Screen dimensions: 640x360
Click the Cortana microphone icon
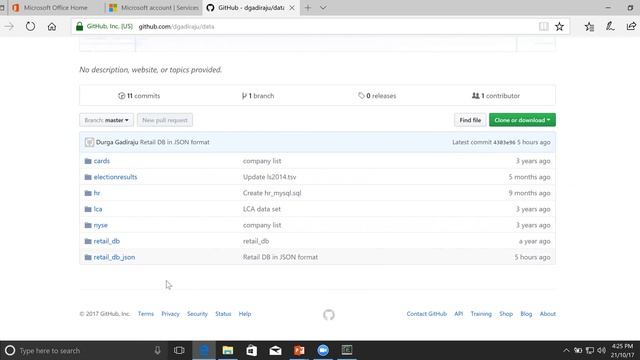pyautogui.click(x=157, y=351)
